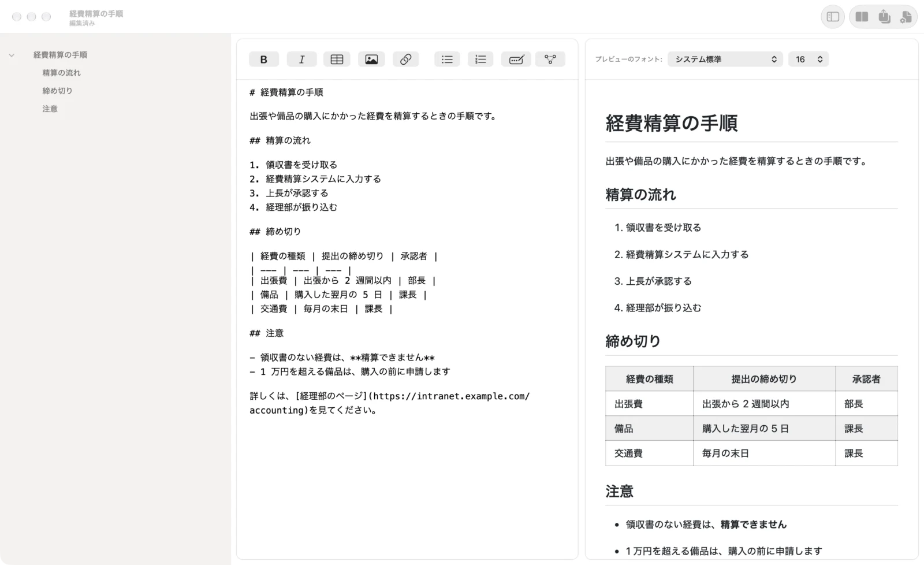This screenshot has height=565, width=924.
Task: Click the editor line '1. 領収書を受け取る'
Action: (x=293, y=165)
